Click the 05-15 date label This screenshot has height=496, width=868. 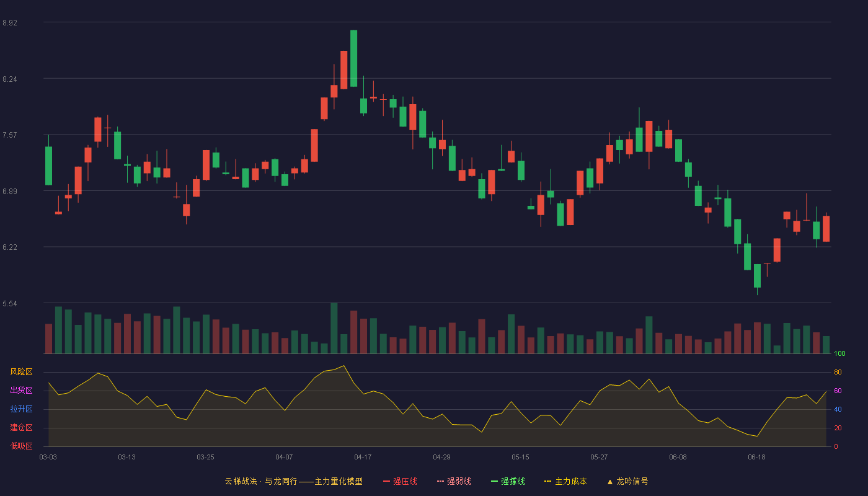pyautogui.click(x=520, y=457)
